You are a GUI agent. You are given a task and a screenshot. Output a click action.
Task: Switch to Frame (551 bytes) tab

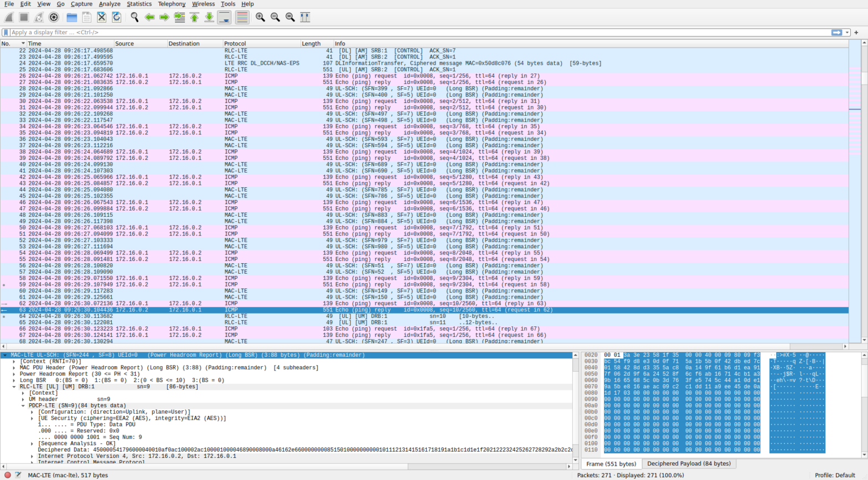(611, 464)
